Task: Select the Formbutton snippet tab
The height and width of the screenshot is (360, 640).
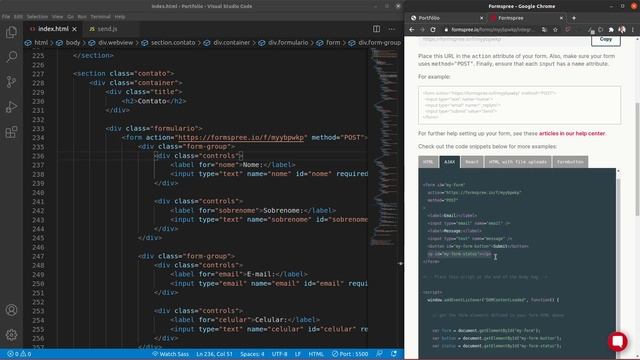Action: pyautogui.click(x=570, y=162)
